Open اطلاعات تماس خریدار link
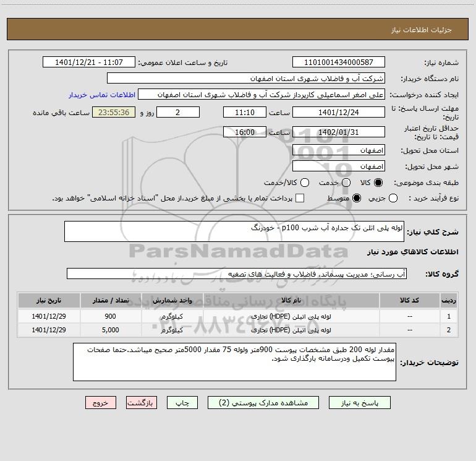The width and height of the screenshot is (476, 461). (102, 95)
